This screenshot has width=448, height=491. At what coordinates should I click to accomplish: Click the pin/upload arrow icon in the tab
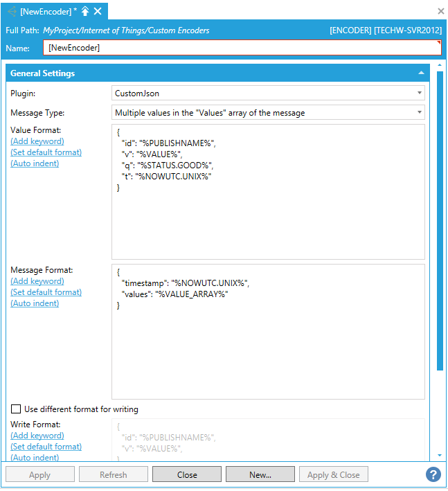[85, 11]
